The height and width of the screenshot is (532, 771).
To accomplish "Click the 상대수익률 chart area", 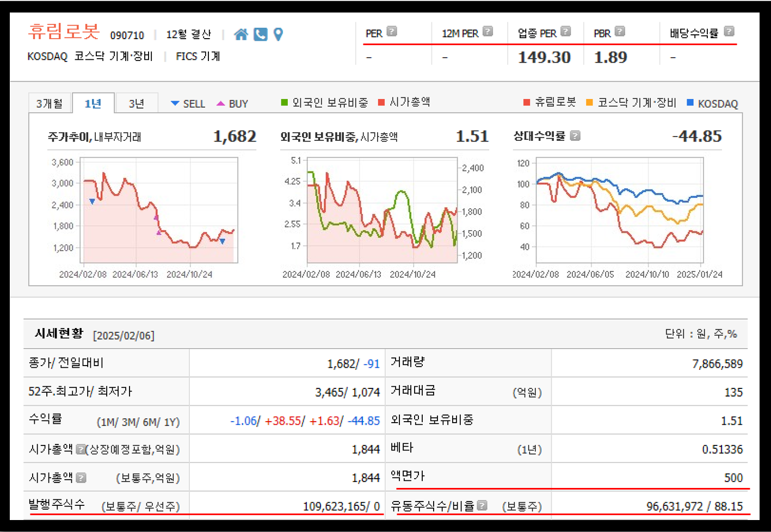I will pos(620,211).
